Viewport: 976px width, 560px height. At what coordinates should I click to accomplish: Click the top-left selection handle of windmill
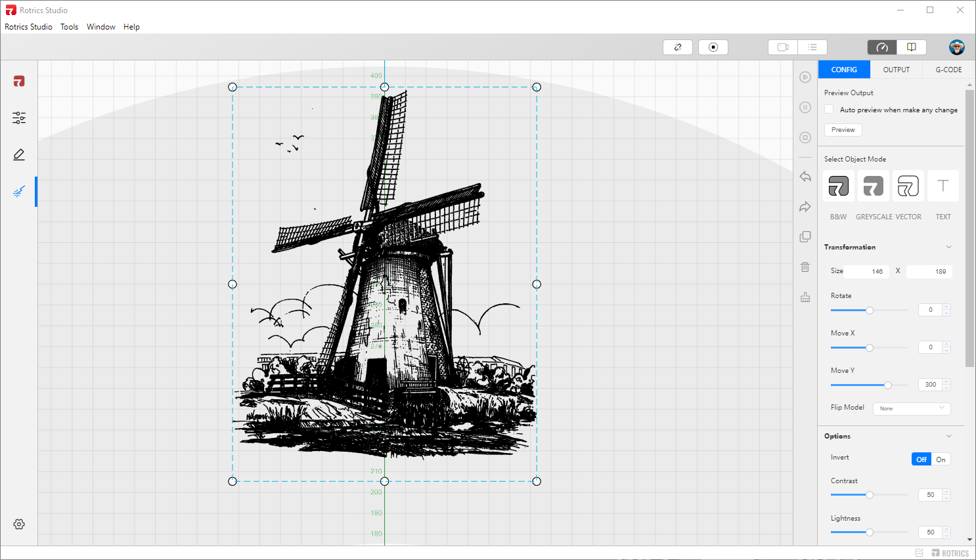(x=233, y=87)
